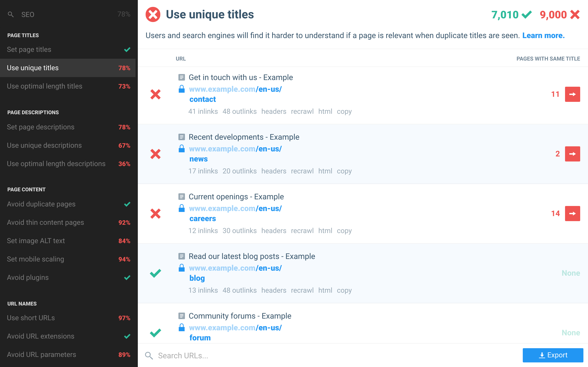This screenshot has height=367, width=588.
Task: Click the red arrow button for the contact page
Action: click(572, 94)
